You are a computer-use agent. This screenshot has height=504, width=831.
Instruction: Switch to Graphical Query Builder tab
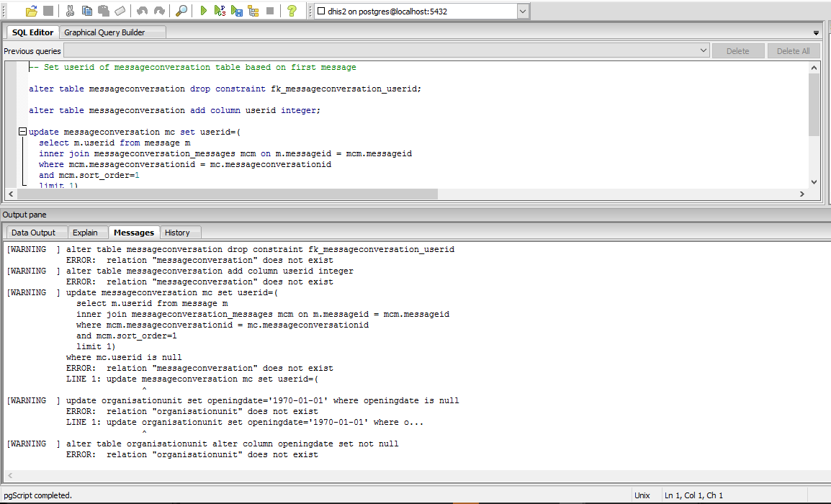104,32
